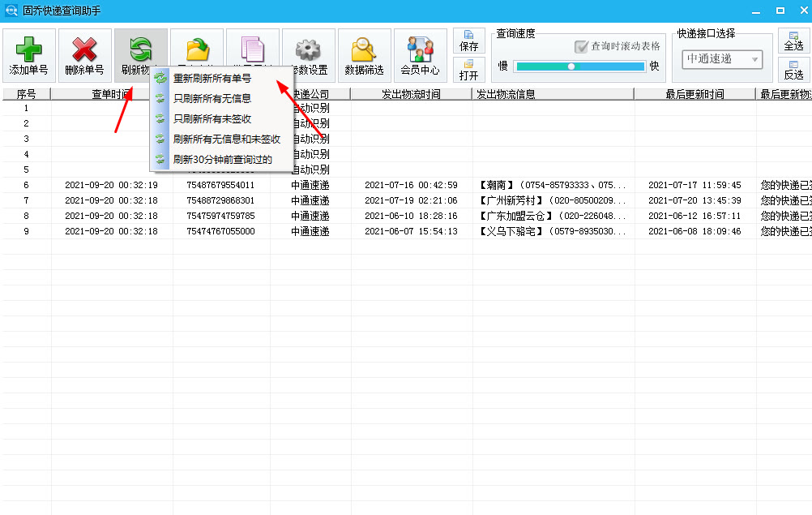
Task: Click the 慢 end of speed slider
Action: click(x=502, y=66)
